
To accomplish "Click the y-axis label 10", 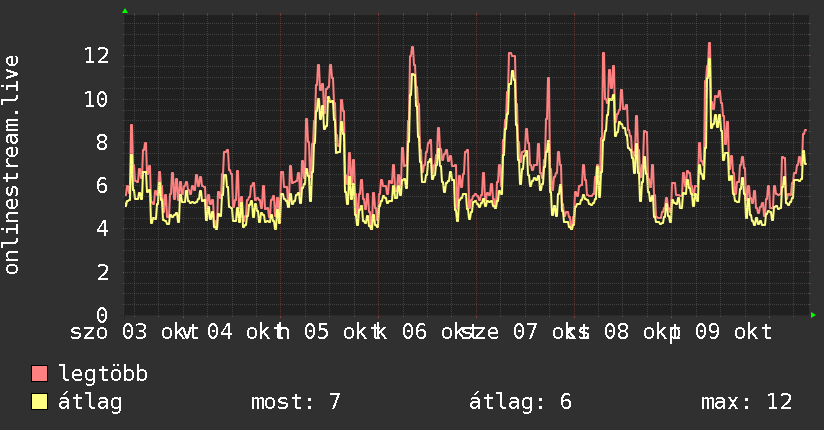I will [97, 99].
